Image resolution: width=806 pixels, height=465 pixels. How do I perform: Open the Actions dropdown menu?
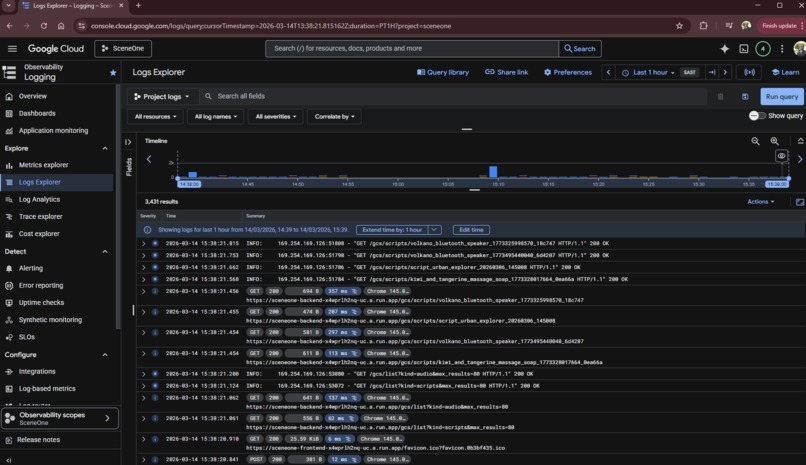point(760,202)
